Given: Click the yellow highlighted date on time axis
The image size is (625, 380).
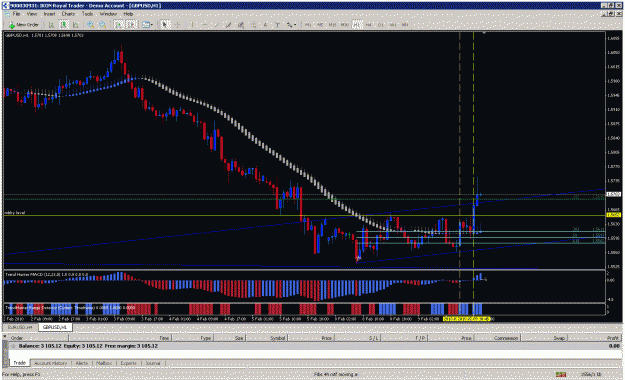Looking at the screenshot, I should 466,319.
